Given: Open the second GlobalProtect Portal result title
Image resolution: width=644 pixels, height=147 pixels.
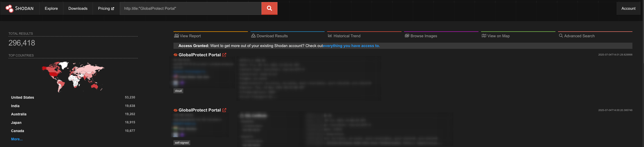Looking at the screenshot, I should [200, 110].
